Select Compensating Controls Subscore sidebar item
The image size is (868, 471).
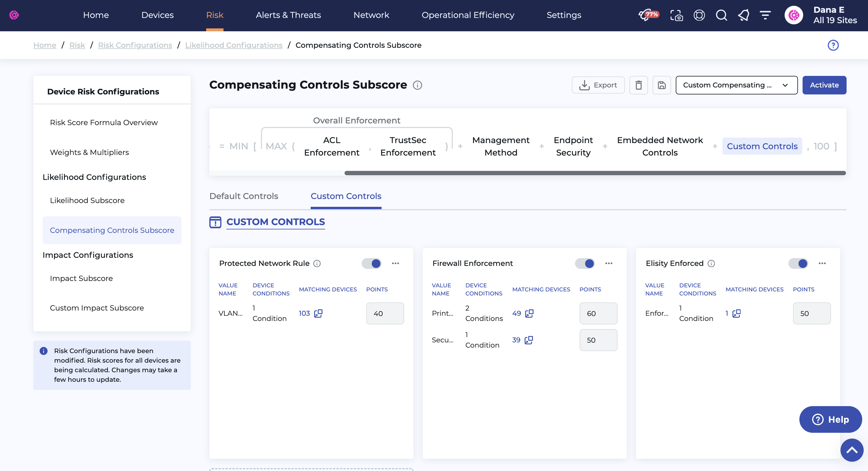click(x=112, y=230)
